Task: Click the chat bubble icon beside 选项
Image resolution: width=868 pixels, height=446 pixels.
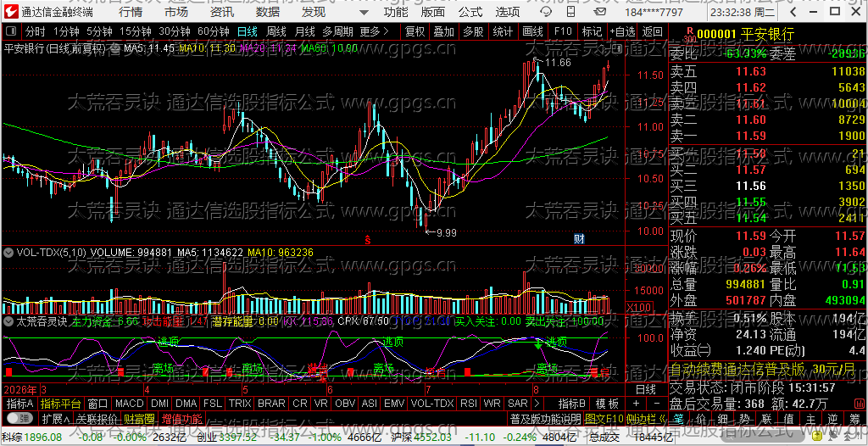Action: pyautogui.click(x=545, y=12)
